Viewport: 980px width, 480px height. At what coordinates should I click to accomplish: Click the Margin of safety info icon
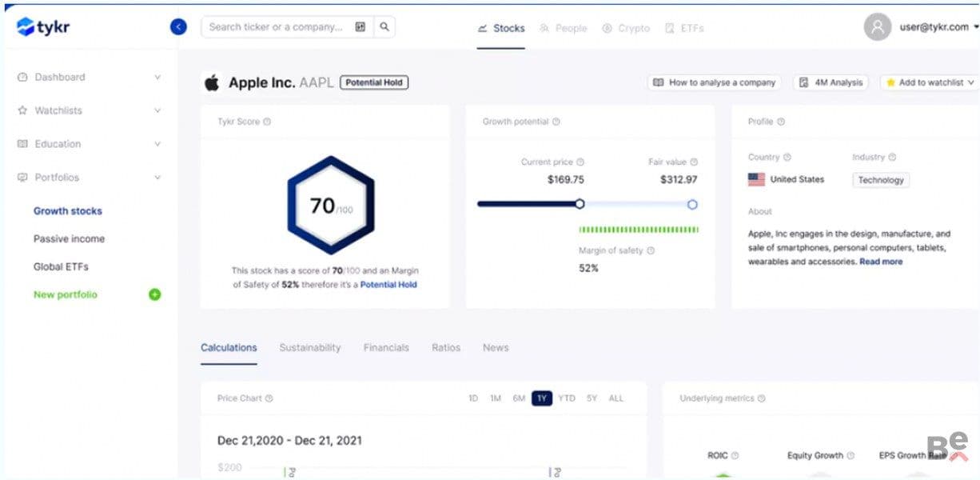point(651,250)
